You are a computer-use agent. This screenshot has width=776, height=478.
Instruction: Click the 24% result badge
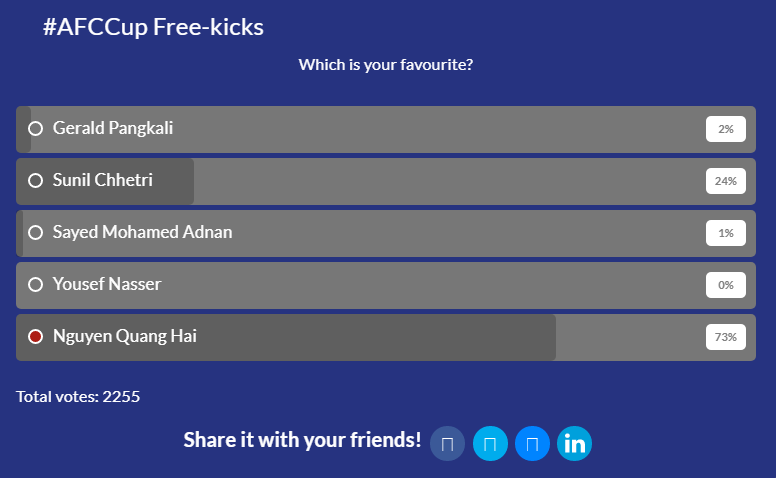tap(726, 181)
